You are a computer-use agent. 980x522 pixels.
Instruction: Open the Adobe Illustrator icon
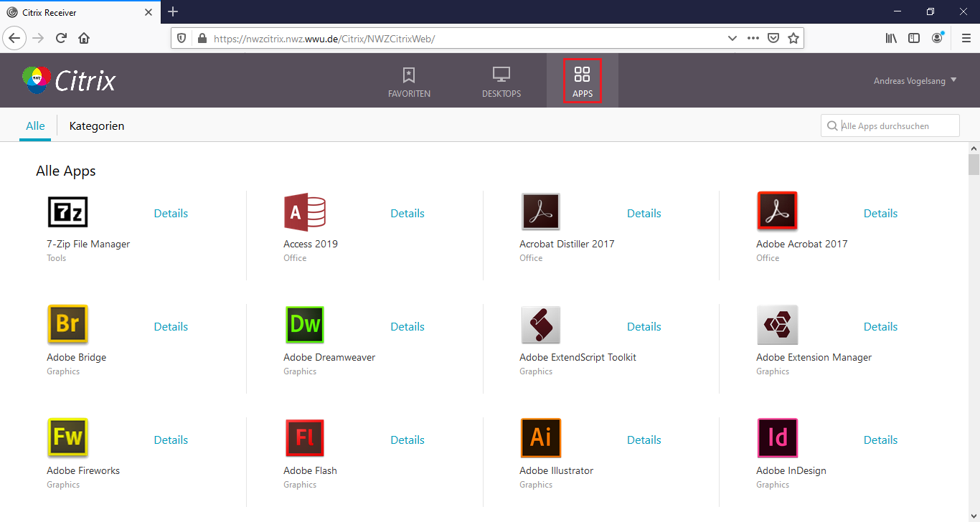click(x=540, y=438)
